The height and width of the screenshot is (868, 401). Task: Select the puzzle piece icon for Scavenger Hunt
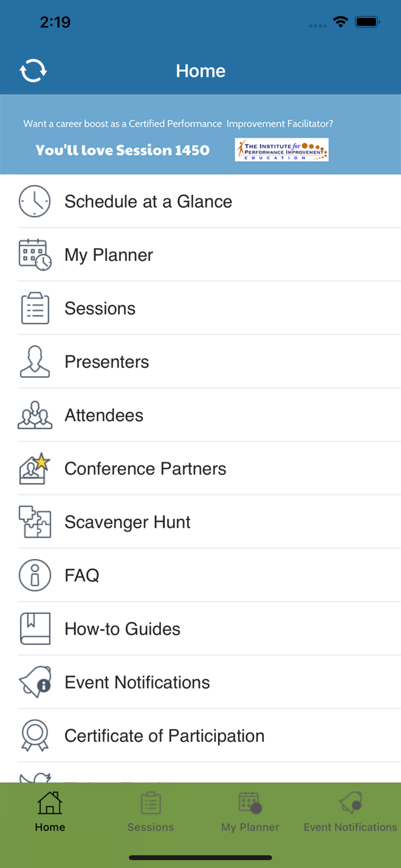[x=35, y=521]
